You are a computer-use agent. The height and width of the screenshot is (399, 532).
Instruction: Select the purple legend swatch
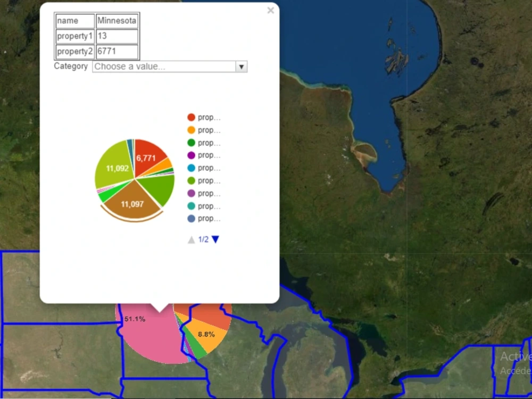[x=192, y=155]
